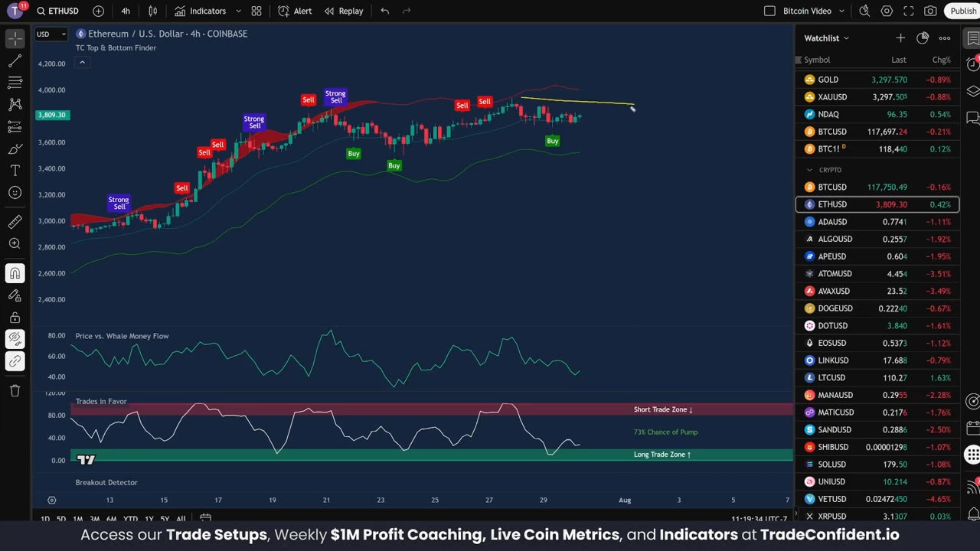Open the chart patterns tool
980x551 pixels.
coord(15,105)
